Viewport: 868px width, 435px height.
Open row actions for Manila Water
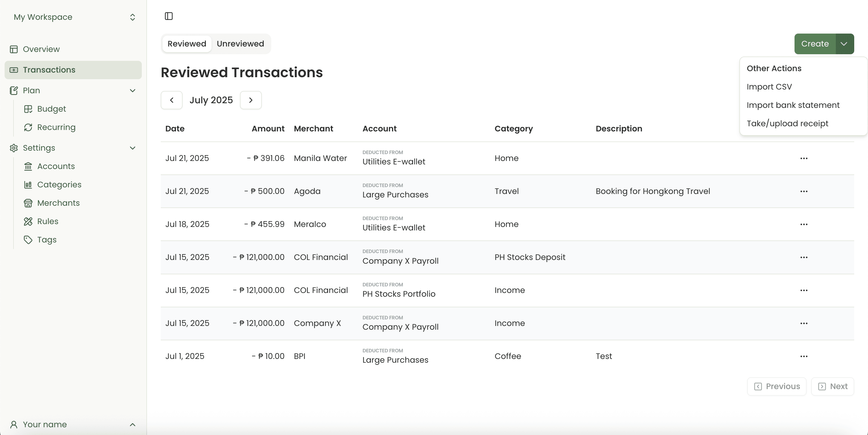(x=804, y=158)
